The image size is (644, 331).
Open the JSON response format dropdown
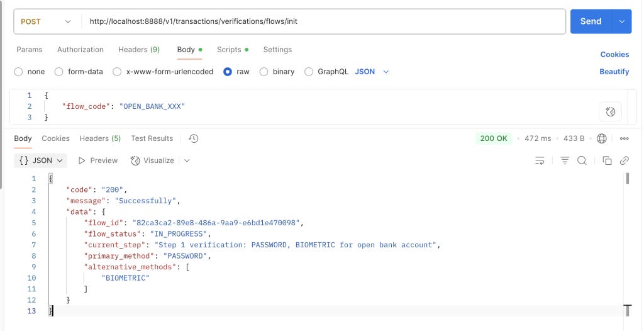point(41,160)
